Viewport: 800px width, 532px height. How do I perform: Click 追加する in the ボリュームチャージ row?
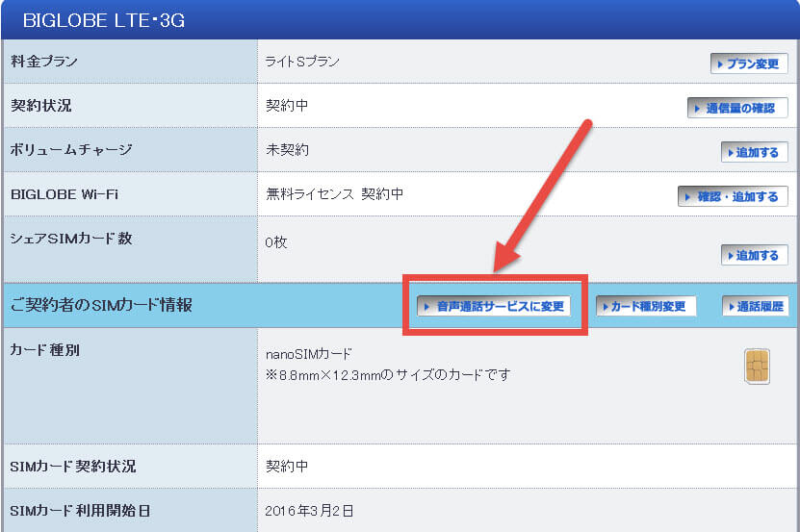(754, 152)
